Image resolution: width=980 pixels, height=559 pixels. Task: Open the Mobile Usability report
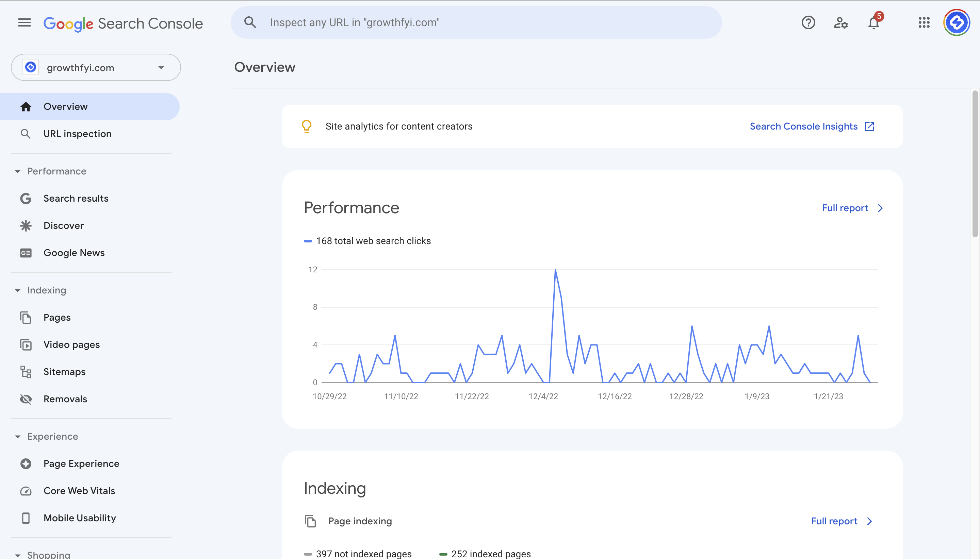80,518
